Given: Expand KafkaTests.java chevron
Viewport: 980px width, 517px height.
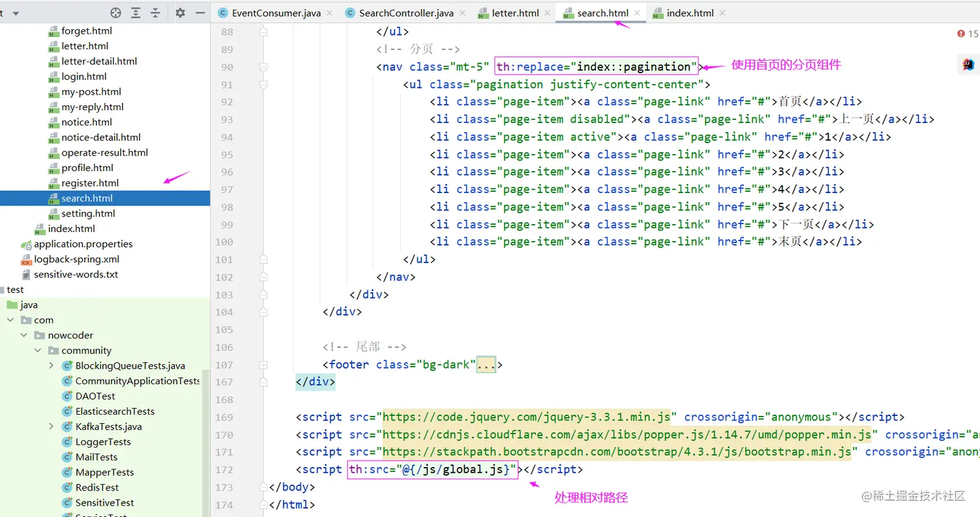Looking at the screenshot, I should click(x=51, y=426).
